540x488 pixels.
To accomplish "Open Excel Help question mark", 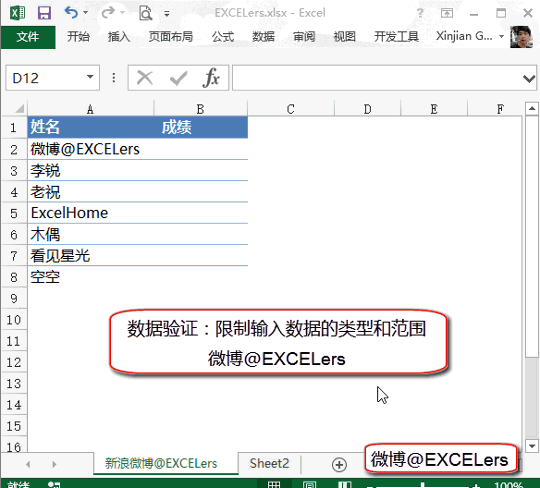I will click(x=420, y=13).
